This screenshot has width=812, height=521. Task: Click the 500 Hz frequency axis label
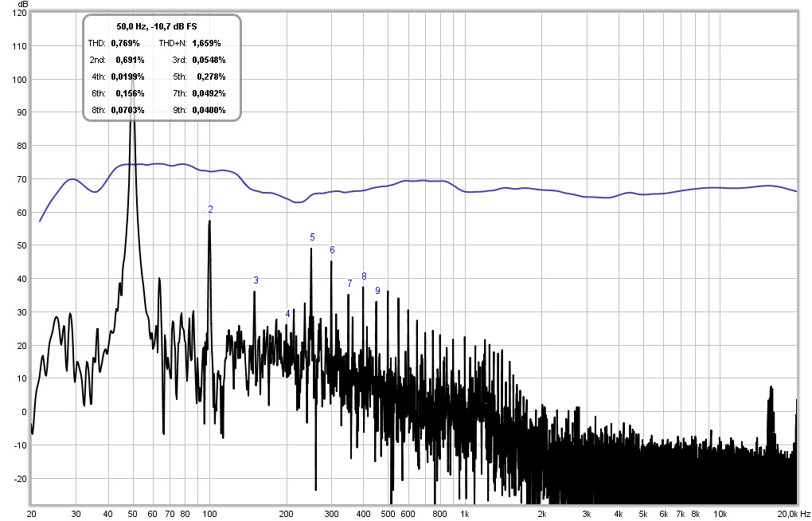click(388, 515)
